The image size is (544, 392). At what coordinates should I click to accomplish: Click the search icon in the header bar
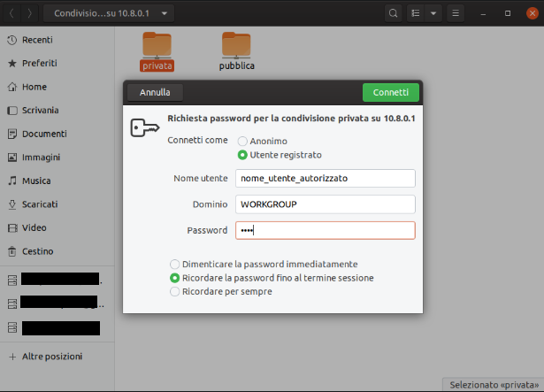click(x=393, y=13)
